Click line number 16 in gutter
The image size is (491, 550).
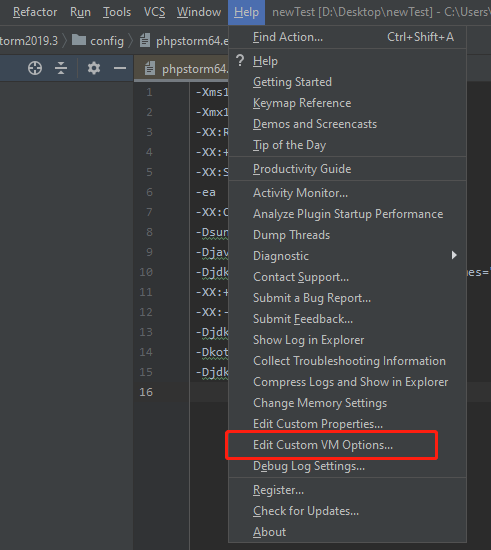pyautogui.click(x=146, y=392)
